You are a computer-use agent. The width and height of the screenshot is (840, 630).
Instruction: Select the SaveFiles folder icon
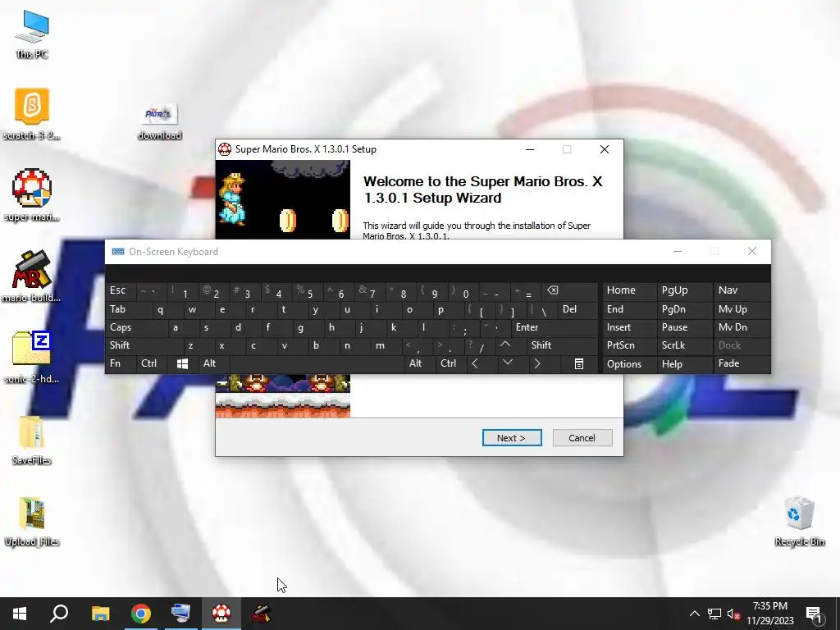[32, 440]
